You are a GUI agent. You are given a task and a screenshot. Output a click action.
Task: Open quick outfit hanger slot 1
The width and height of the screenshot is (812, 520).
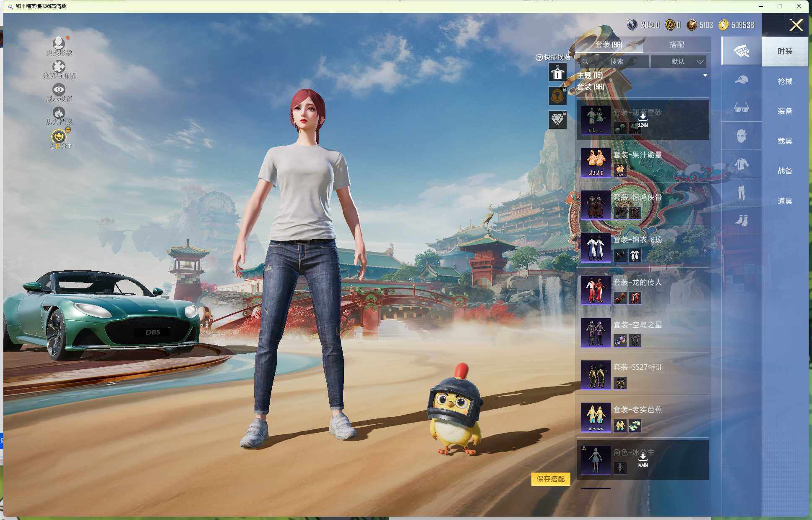pos(557,73)
